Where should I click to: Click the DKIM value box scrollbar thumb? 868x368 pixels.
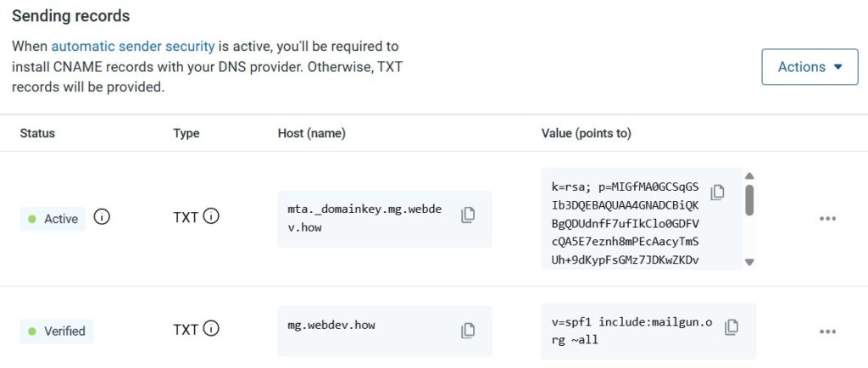click(749, 199)
